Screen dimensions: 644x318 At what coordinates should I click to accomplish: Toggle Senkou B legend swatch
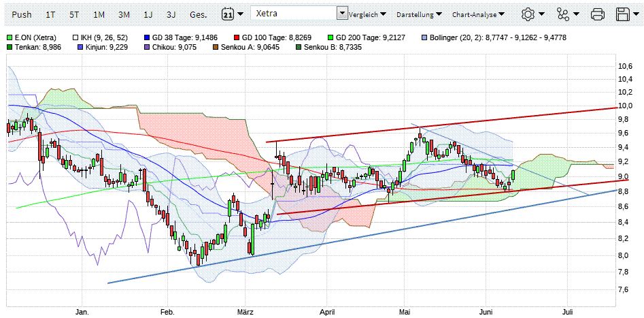(298, 47)
